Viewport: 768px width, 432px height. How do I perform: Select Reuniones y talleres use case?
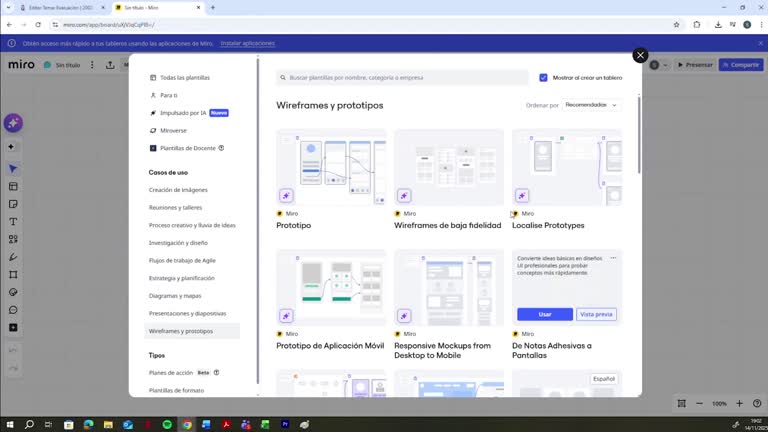(x=175, y=208)
